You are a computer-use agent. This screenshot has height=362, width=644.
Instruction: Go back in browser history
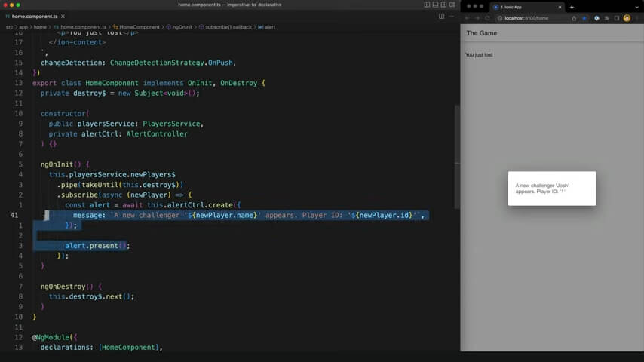(x=467, y=18)
